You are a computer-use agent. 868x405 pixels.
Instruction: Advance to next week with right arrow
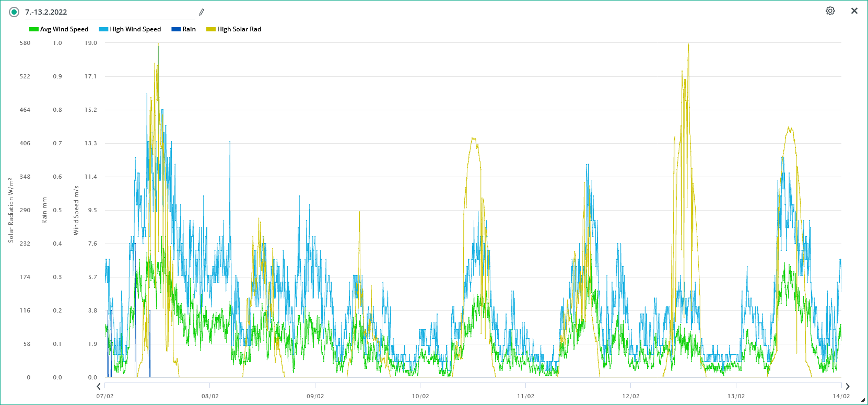point(847,387)
